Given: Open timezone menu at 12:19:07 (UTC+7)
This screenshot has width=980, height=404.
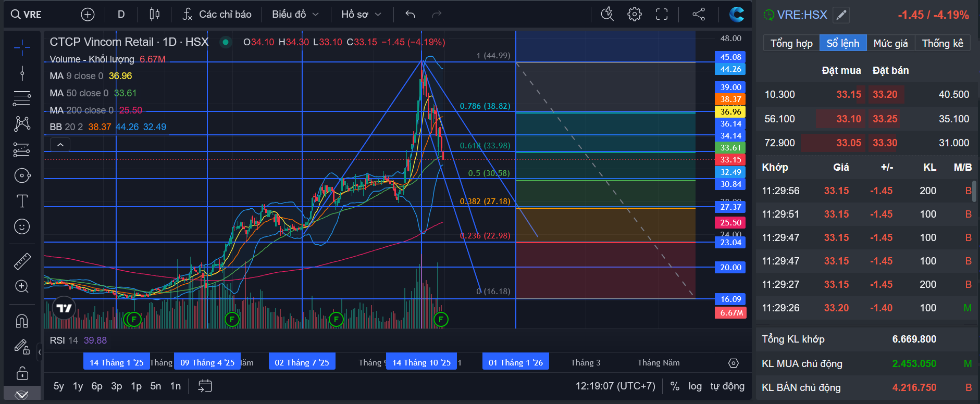Looking at the screenshot, I should pos(615,386).
